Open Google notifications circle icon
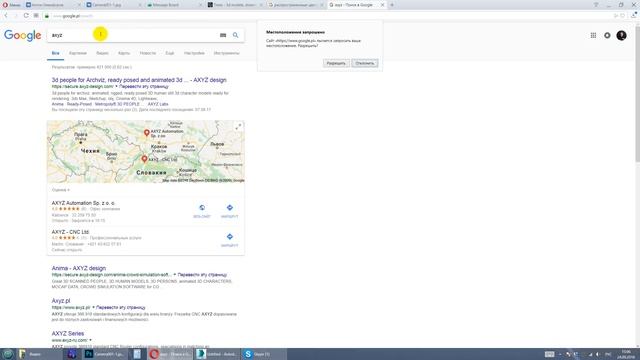The width and height of the screenshot is (640, 360). click(x=607, y=36)
